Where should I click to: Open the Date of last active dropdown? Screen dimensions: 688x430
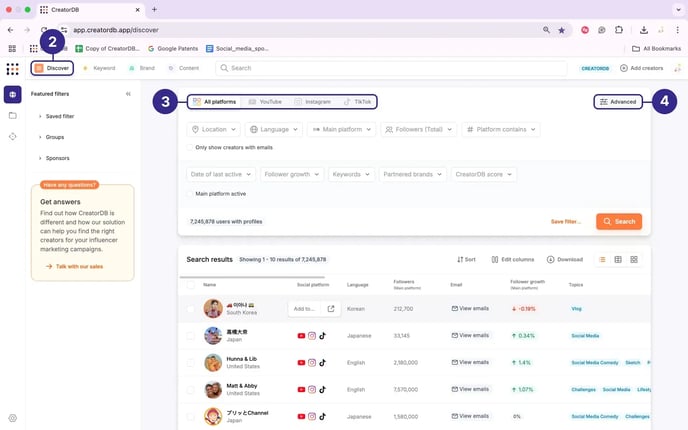221,174
